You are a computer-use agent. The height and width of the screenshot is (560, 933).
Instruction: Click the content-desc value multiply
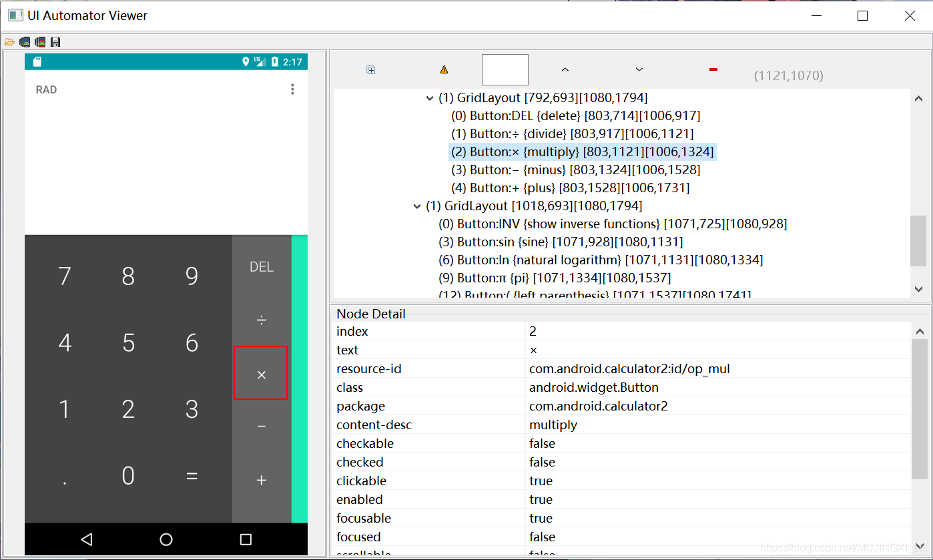[x=553, y=425]
